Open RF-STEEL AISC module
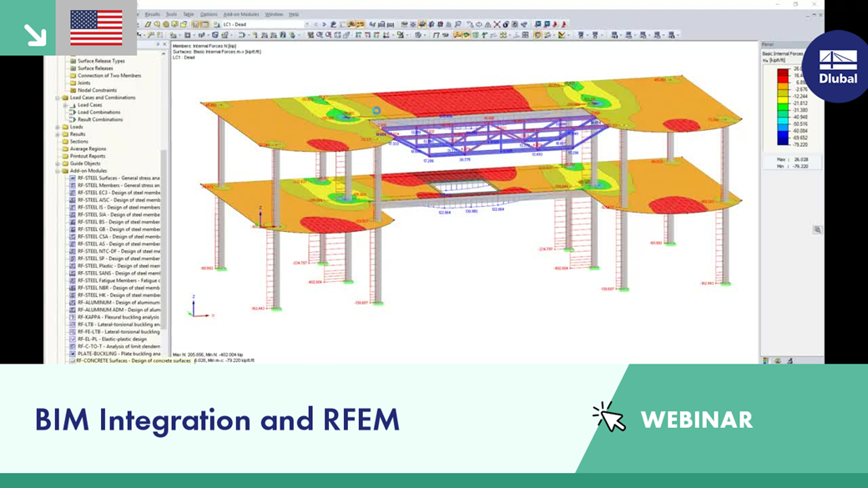Screen dimensions: 868x488 119,199
